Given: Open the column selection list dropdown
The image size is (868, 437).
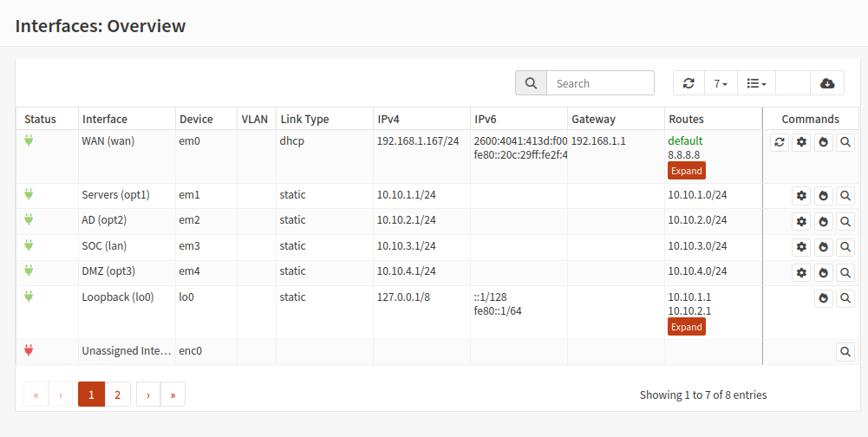Looking at the screenshot, I should click(756, 83).
